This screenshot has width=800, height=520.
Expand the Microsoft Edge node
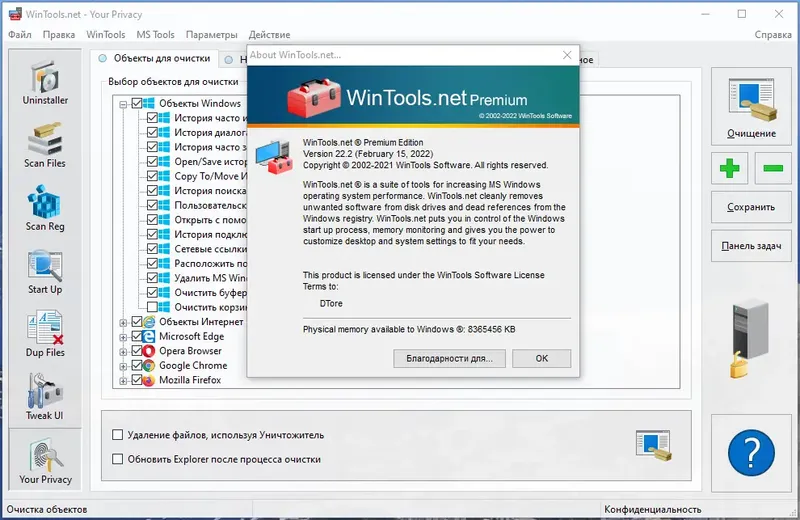point(123,337)
